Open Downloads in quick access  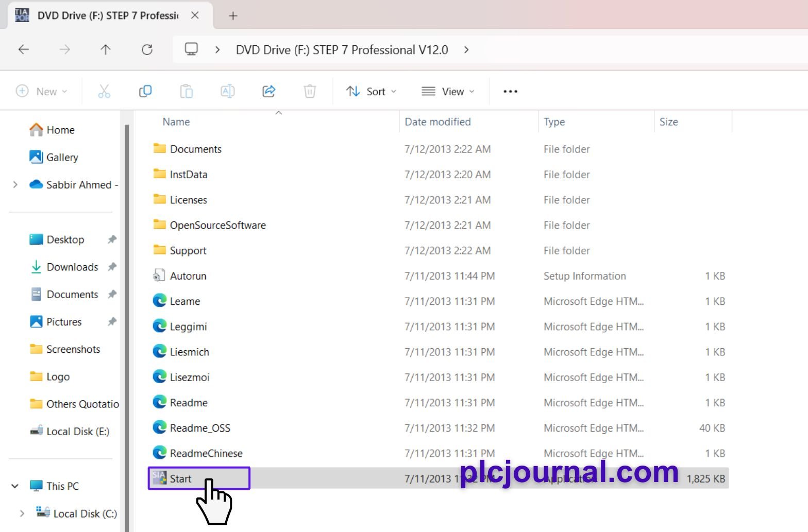click(64, 267)
